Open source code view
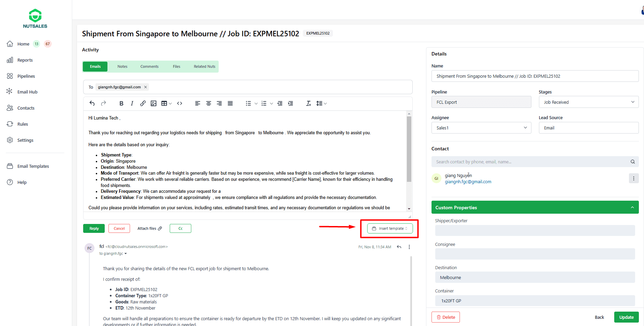This screenshot has height=326, width=644. (180, 103)
